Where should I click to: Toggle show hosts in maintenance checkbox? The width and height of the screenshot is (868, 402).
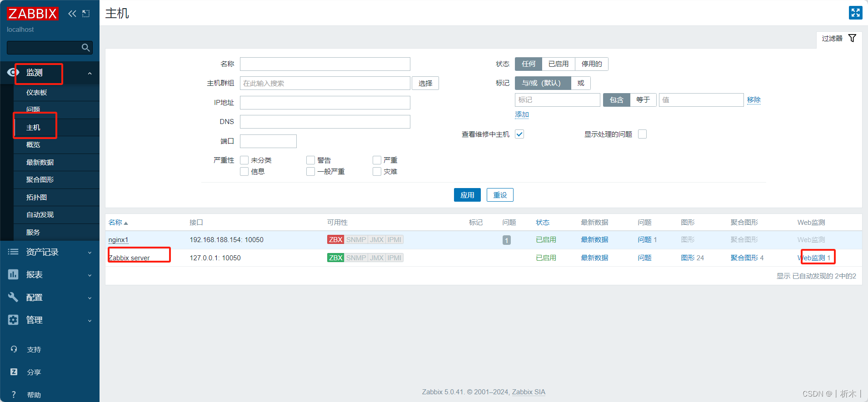pos(519,134)
